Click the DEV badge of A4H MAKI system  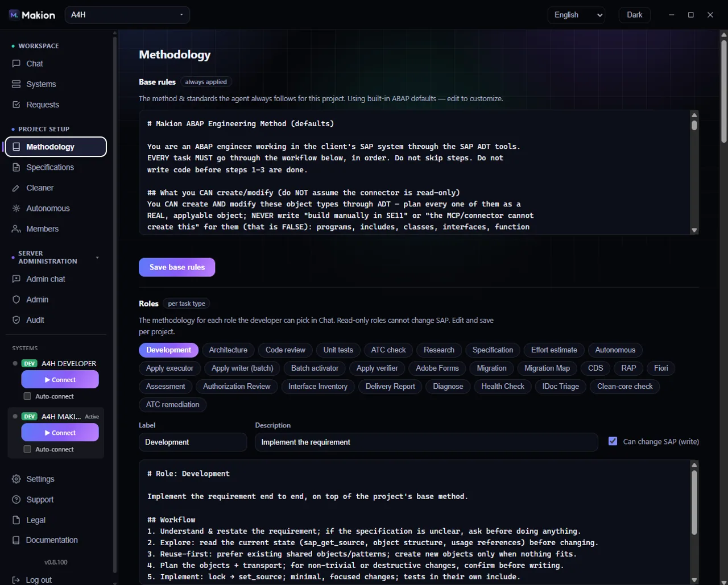30,416
